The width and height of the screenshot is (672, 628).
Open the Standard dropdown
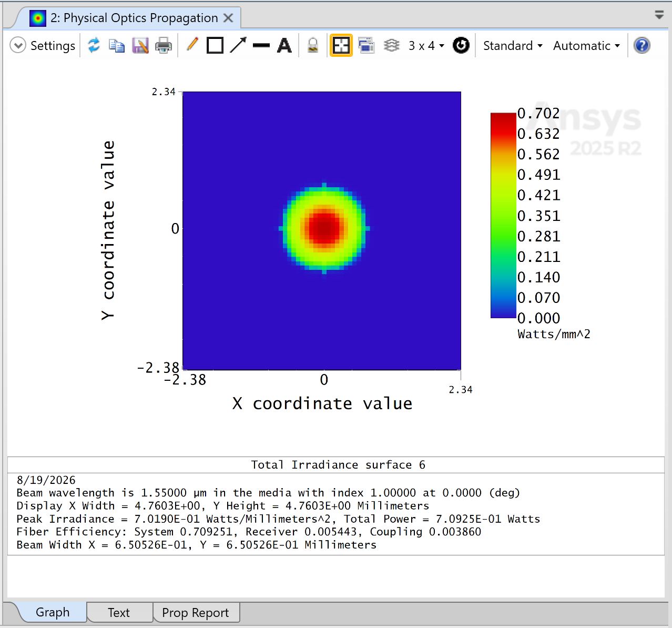(x=513, y=46)
